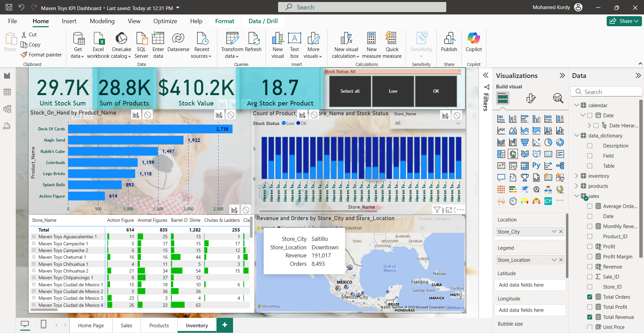Check the Sale_ID field checkbox
Image resolution: width=644 pixels, height=333 pixels.
coord(590,277)
